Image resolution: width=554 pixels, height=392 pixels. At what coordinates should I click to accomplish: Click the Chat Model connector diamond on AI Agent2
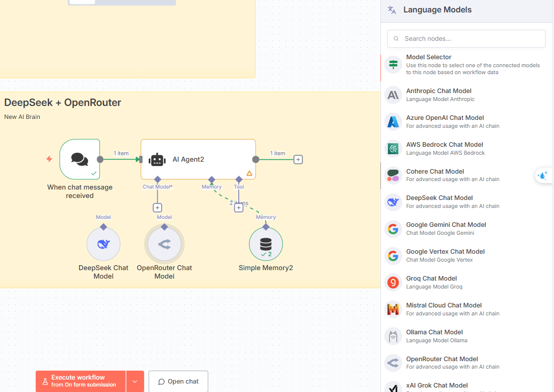pos(158,180)
